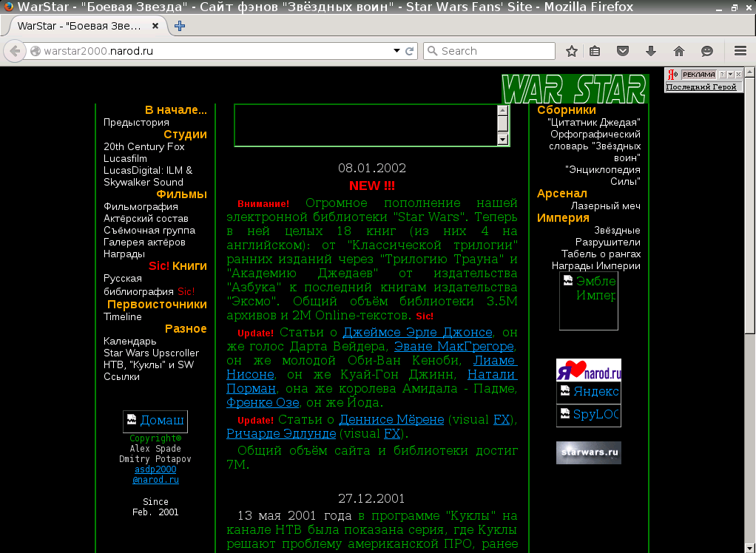Click the Эмблема Империи broken image

coord(589,301)
